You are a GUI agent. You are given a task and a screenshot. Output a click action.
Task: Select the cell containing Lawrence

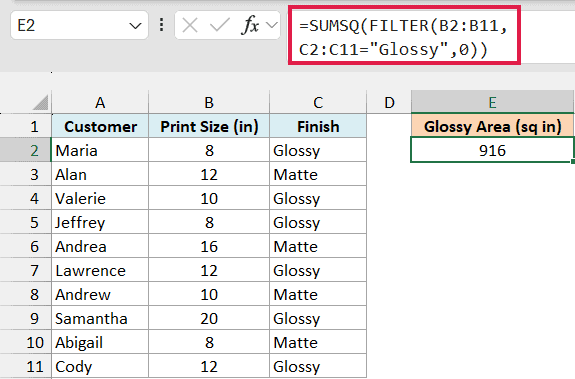tap(100, 271)
